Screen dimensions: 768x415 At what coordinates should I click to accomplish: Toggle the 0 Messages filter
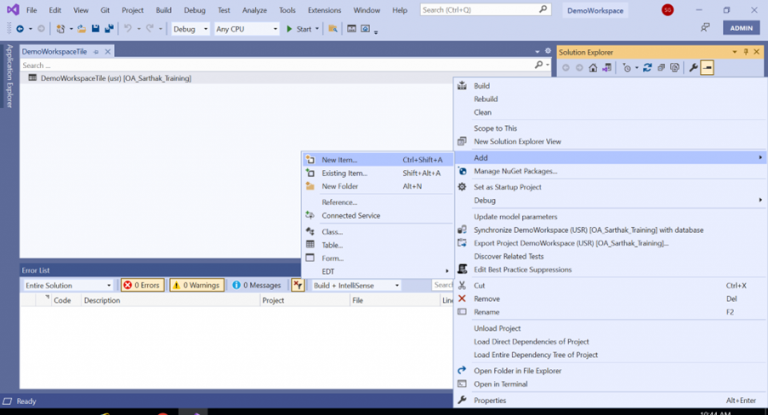tap(257, 285)
